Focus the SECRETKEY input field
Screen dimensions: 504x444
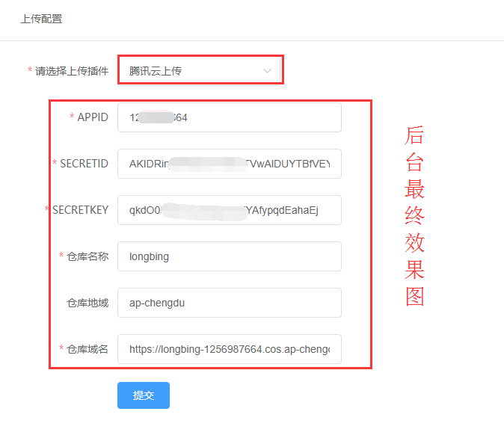coord(229,210)
